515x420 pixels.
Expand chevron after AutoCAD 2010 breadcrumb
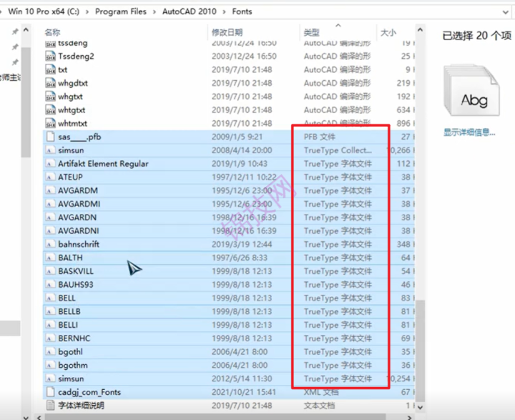click(225, 12)
